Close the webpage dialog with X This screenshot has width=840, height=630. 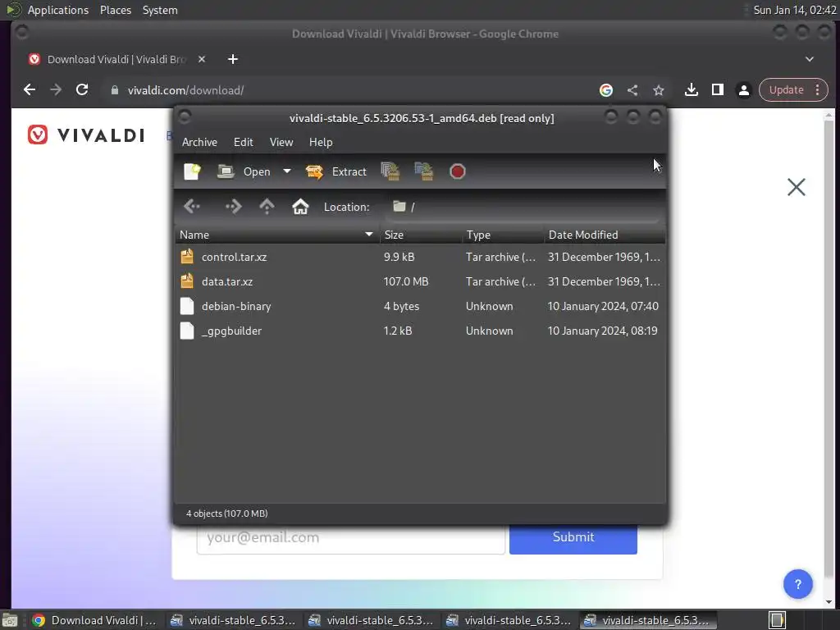click(796, 187)
